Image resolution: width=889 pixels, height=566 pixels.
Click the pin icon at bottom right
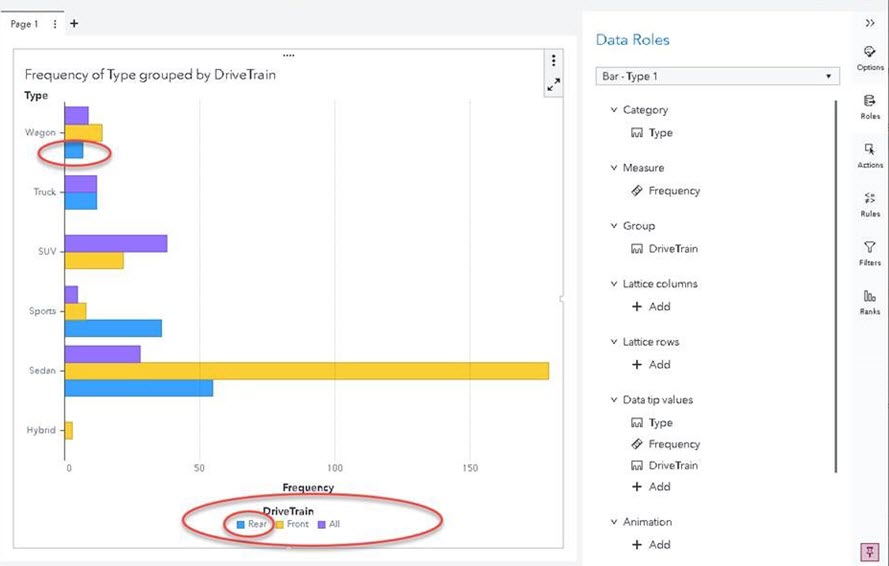870,551
